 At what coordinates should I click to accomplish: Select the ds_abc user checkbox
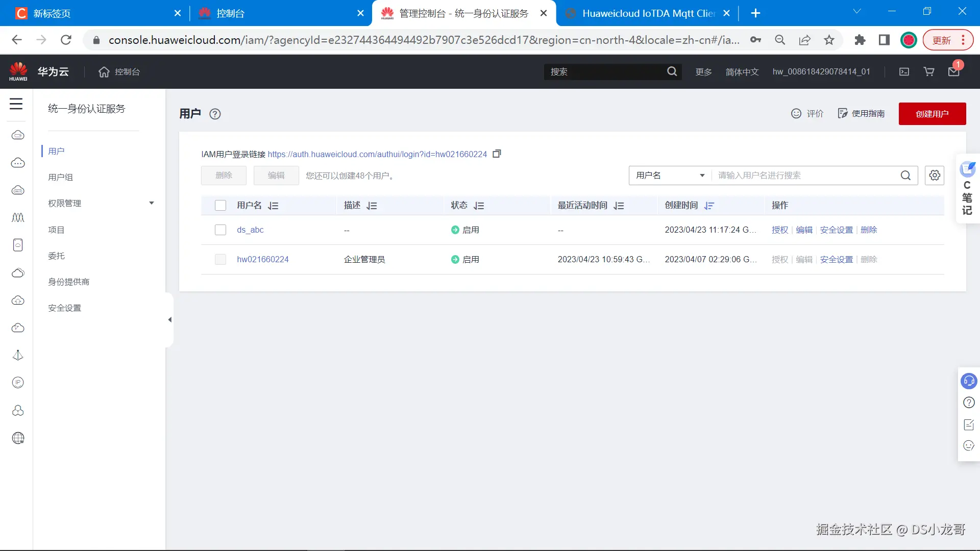click(x=220, y=230)
